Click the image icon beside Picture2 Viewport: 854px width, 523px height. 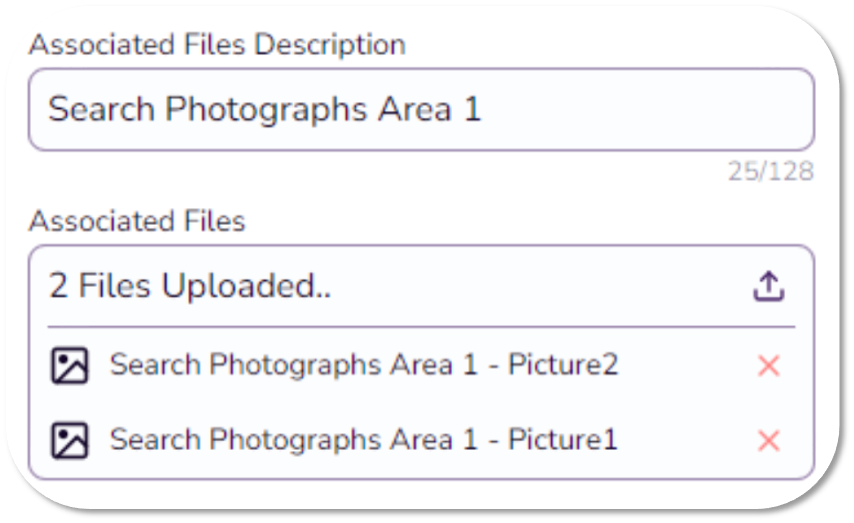(69, 366)
